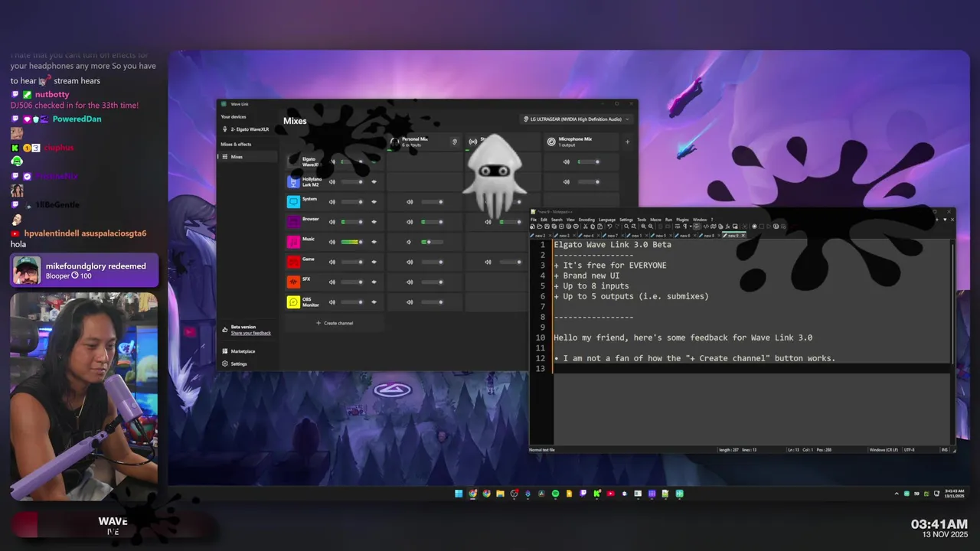Open Marketplace in Wave Link sidebar
The image size is (980, 551).
click(x=243, y=351)
